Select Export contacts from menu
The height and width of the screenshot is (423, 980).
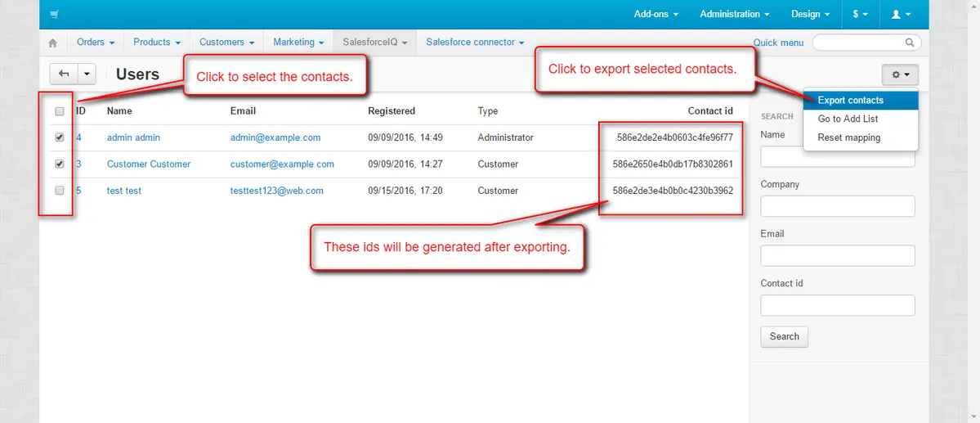tap(850, 100)
